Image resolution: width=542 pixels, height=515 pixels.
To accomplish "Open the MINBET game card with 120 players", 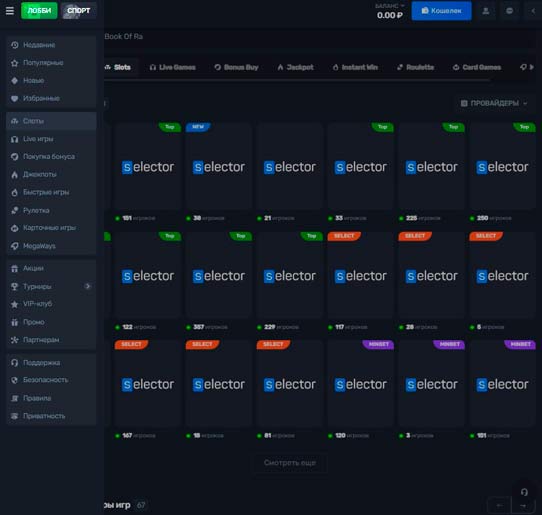I will tap(361, 384).
